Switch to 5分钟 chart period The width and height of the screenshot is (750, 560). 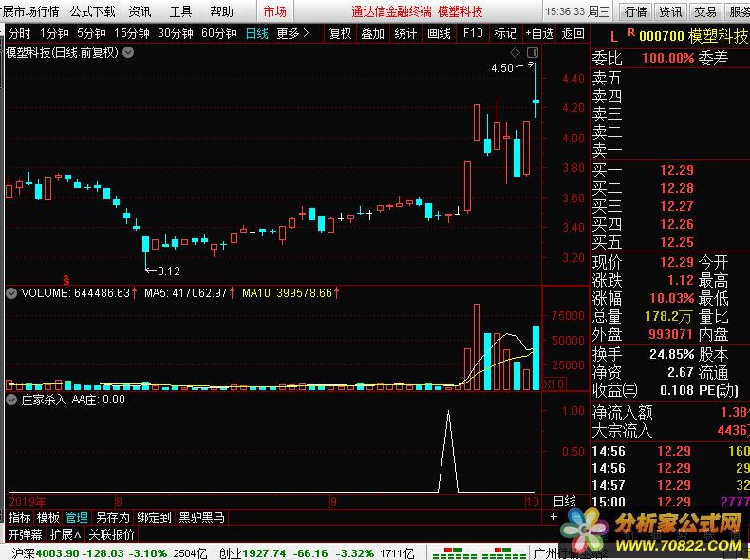91,33
